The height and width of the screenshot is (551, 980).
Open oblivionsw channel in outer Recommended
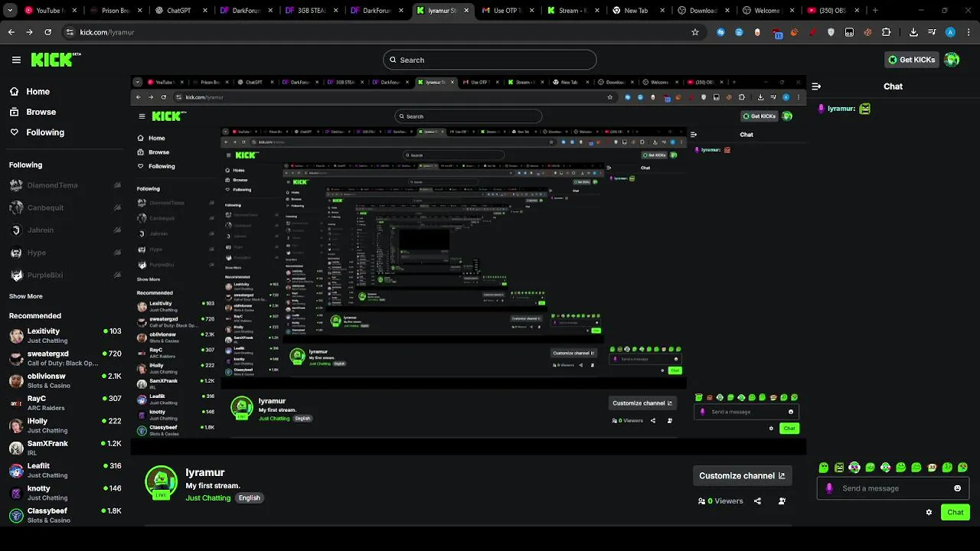(65, 380)
